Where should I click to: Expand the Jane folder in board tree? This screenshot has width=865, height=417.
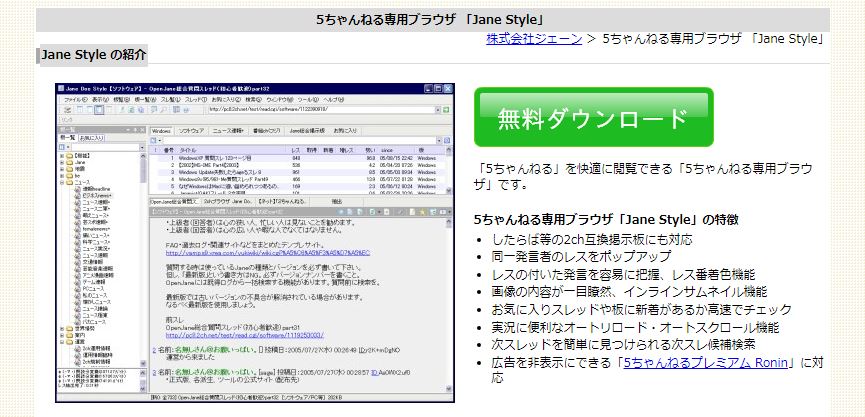62,160
